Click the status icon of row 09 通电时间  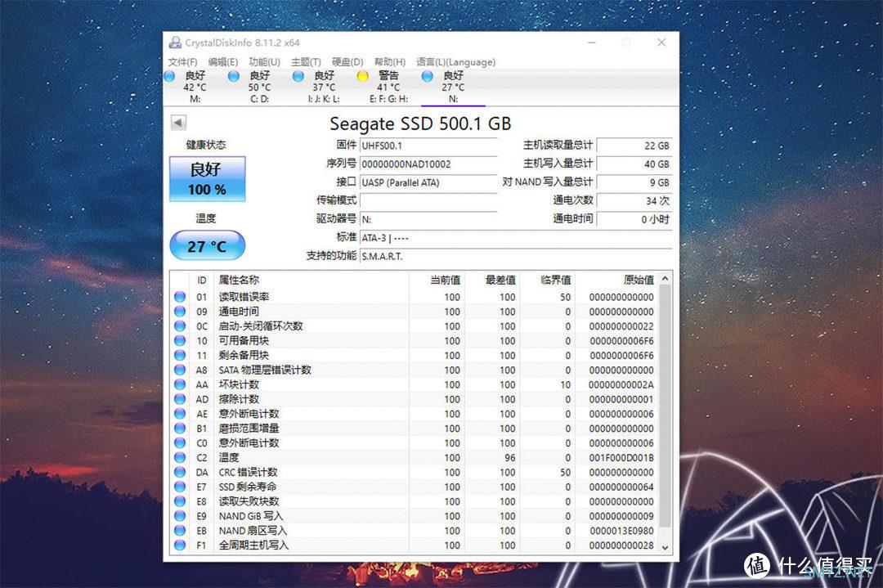[180, 312]
